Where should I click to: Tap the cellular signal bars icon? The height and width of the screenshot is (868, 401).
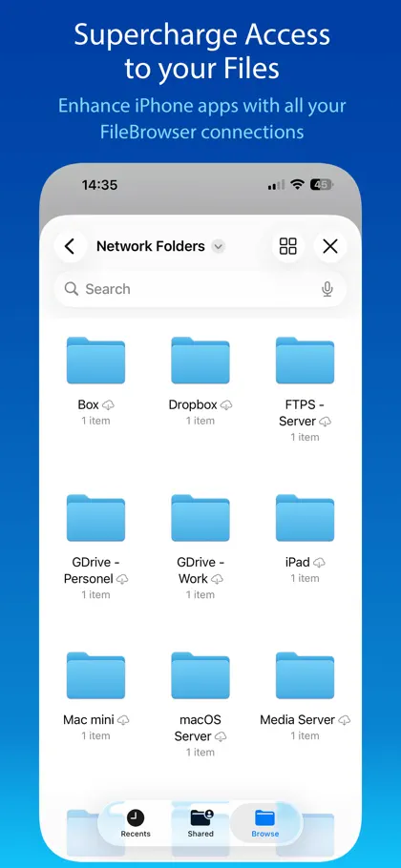276,185
